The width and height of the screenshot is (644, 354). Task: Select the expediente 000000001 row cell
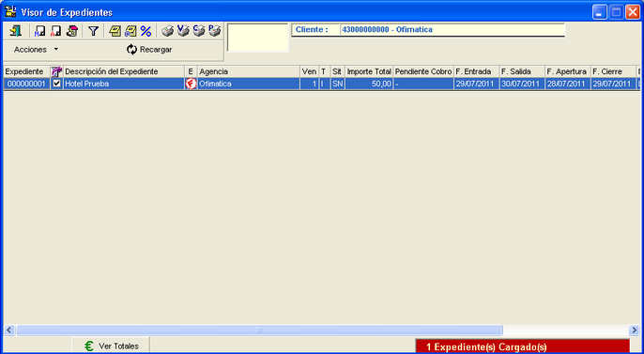26,84
